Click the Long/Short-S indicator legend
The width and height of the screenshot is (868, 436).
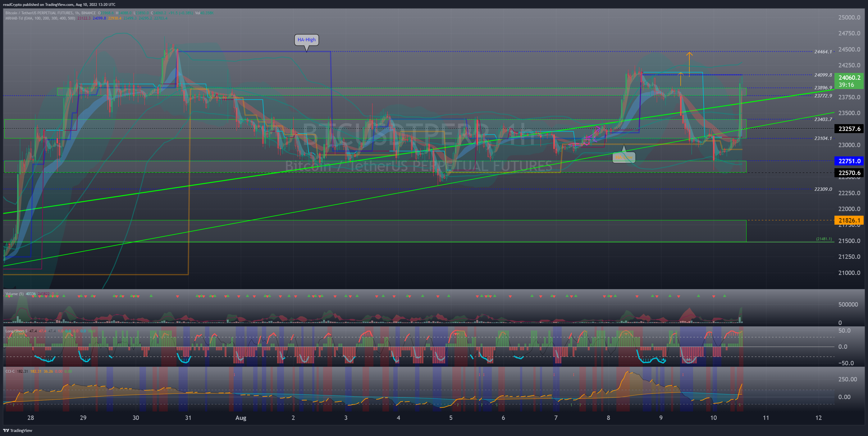[x=16, y=331]
